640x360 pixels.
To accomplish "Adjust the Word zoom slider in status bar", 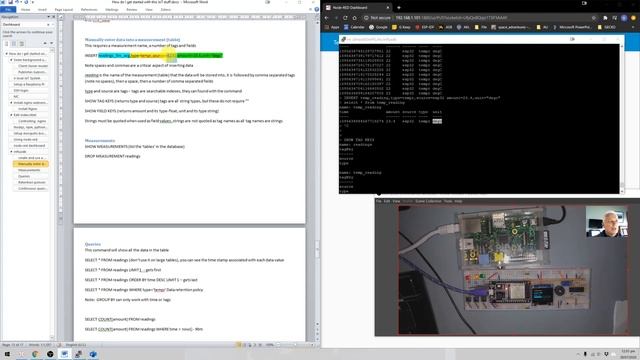I will [x=295, y=345].
